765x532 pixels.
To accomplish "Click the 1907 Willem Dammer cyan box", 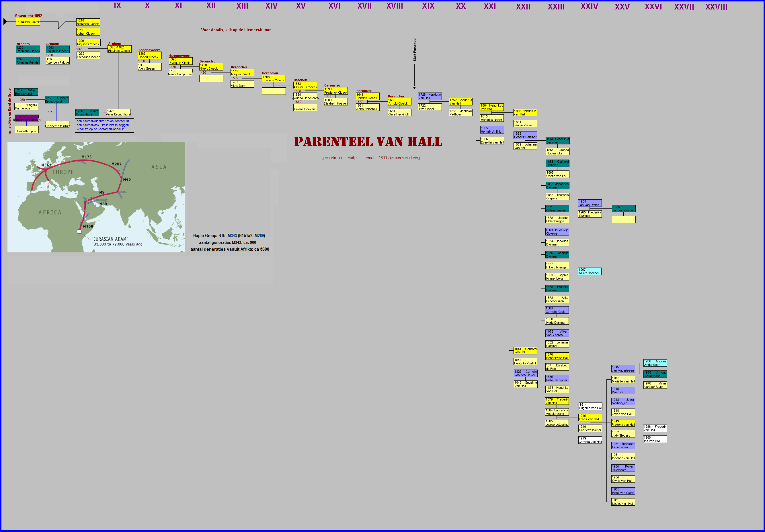I will pyautogui.click(x=590, y=271).
